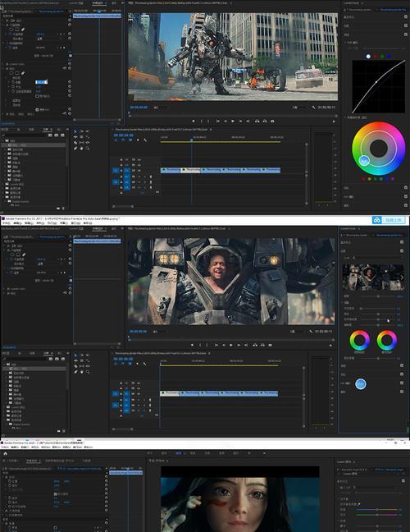Switch to first workspace tab in bottom window
410x532 pixels.
coord(149,453)
